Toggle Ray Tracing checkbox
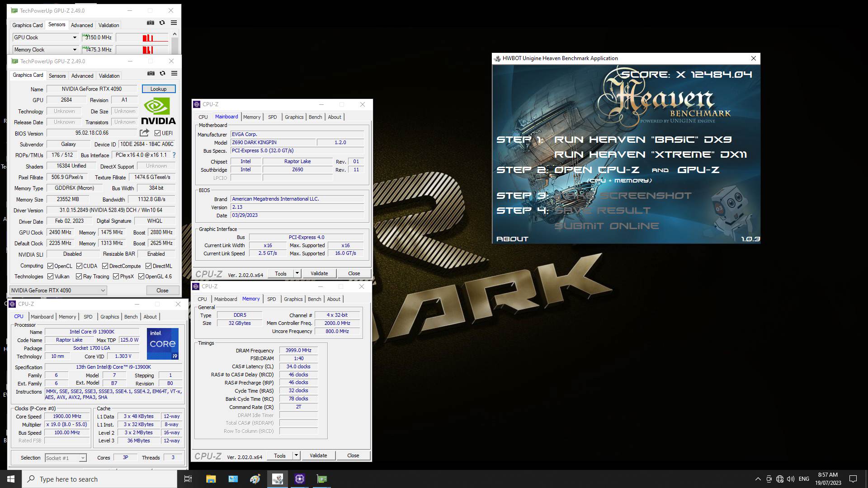Screen dimensions: 868x488 [79, 277]
